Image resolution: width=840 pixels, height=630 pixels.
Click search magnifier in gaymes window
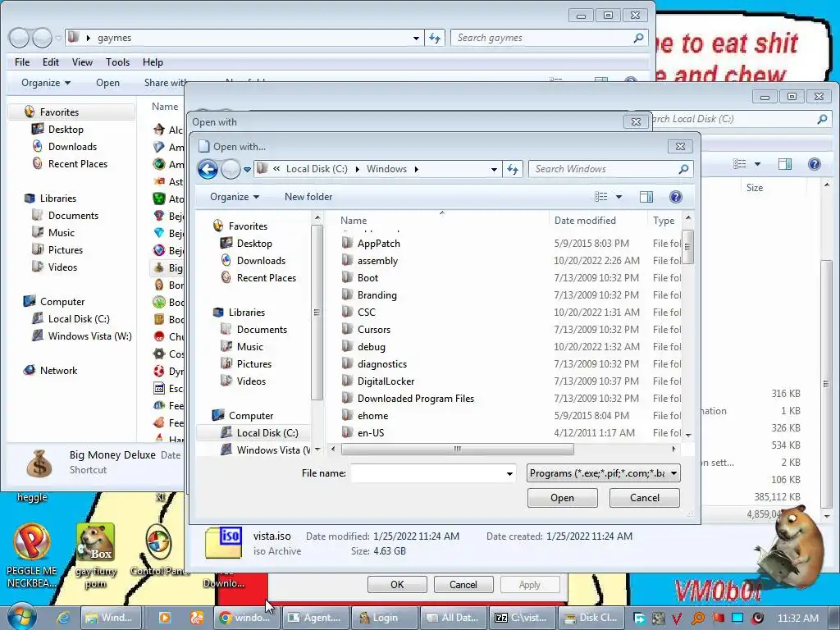click(638, 38)
